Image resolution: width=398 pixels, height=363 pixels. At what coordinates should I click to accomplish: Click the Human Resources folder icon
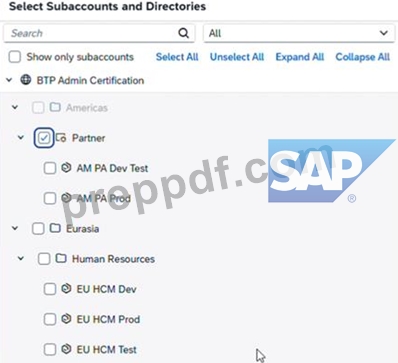61,258
